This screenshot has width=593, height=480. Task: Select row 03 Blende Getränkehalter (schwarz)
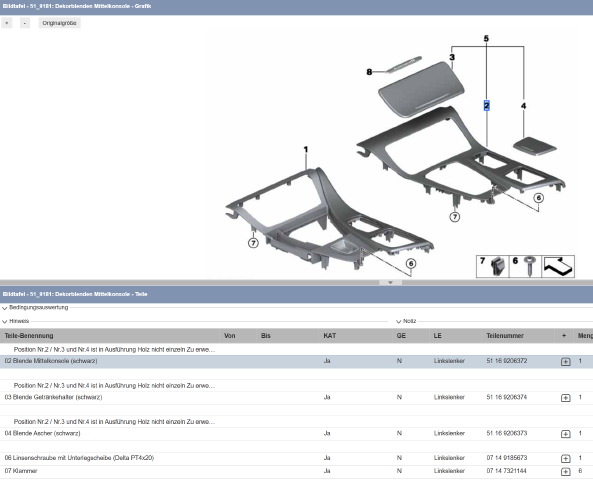pos(296,398)
